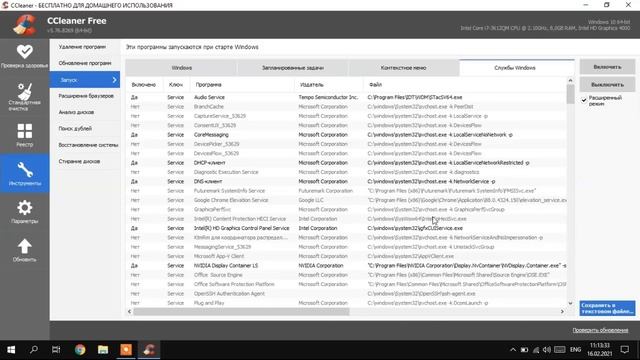640x360 pixels.
Task: Sort by Publisher column header
Action: [329, 84]
